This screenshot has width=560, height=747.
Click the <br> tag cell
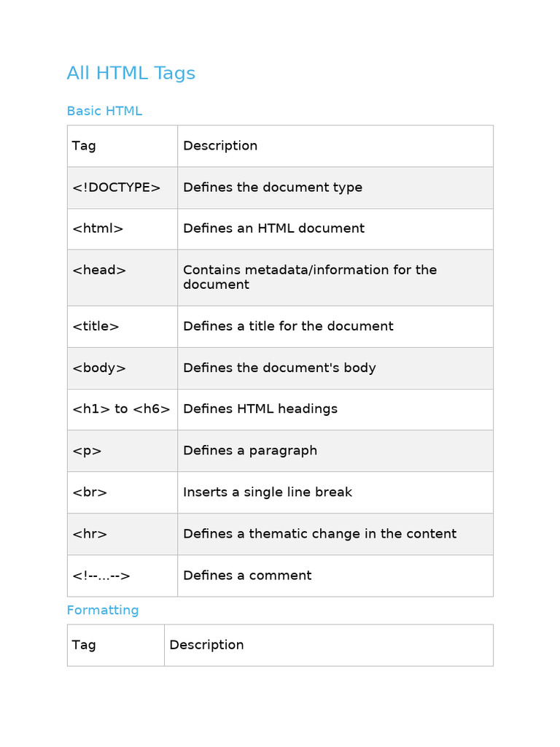[90, 492]
